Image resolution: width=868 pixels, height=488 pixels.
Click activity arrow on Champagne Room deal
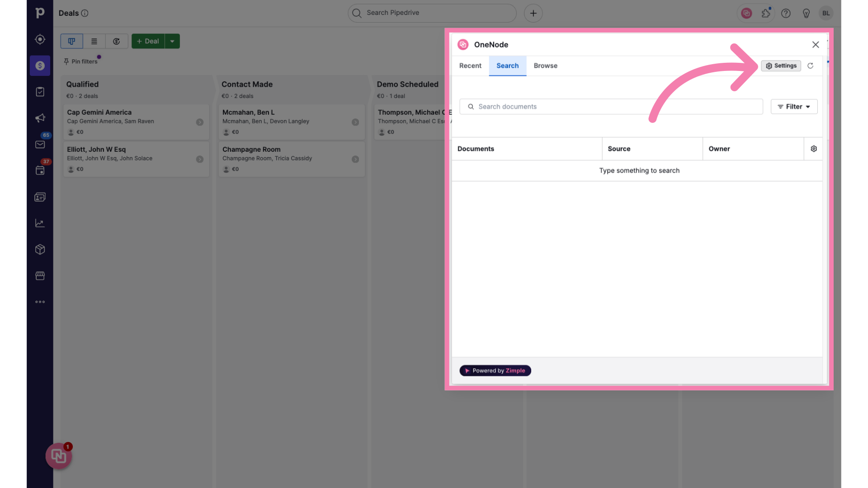(355, 159)
